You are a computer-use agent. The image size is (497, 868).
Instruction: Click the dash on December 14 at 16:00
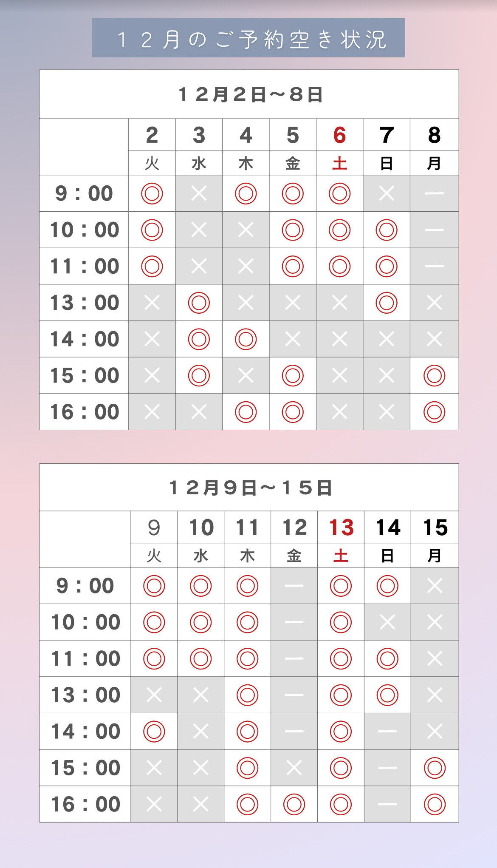tap(387, 804)
